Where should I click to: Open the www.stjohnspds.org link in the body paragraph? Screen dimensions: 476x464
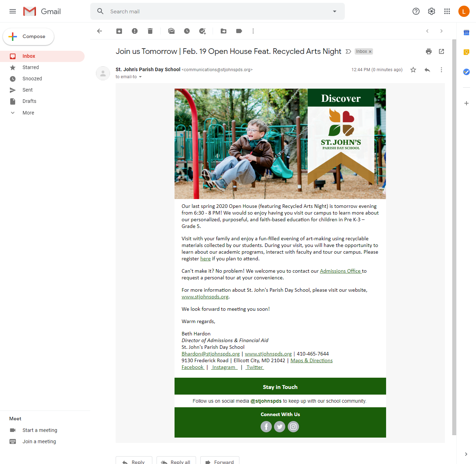pos(205,297)
